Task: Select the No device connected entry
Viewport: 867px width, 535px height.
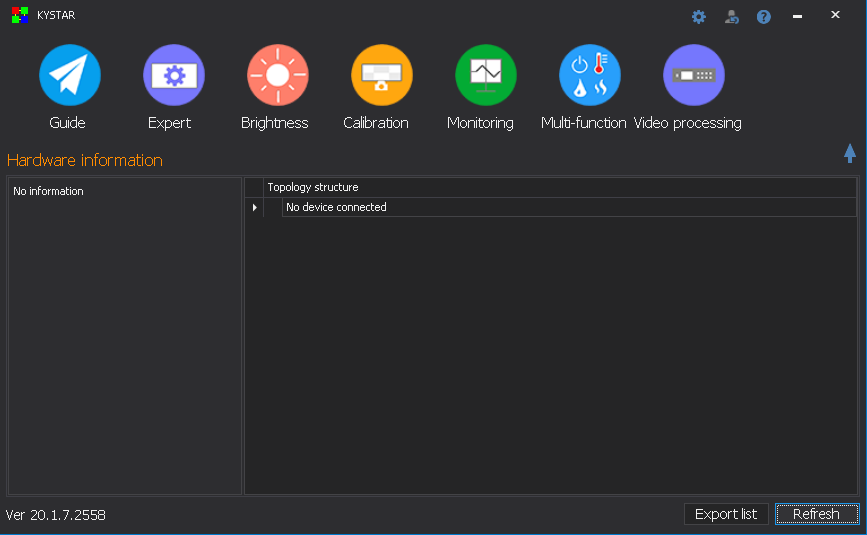Action: (x=336, y=208)
